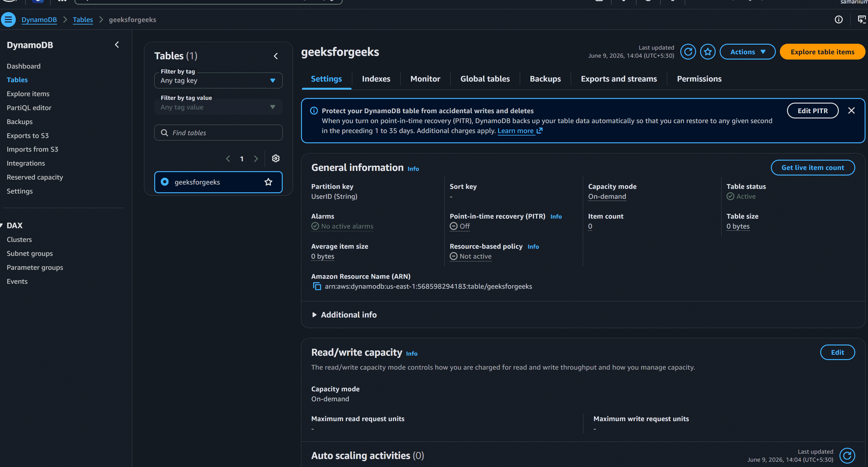This screenshot has height=467, width=868.
Task: Click the search magnifier in Find tables
Action: (164, 133)
